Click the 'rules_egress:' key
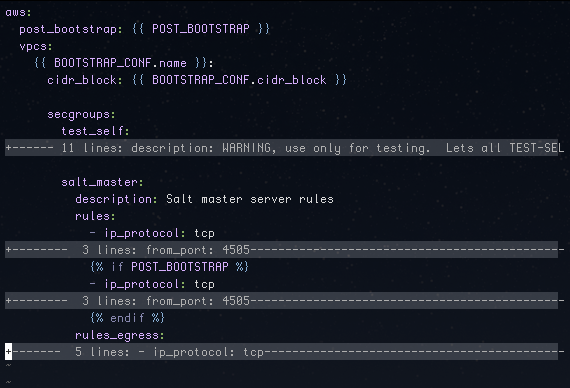This screenshot has height=388, width=570. [120, 335]
